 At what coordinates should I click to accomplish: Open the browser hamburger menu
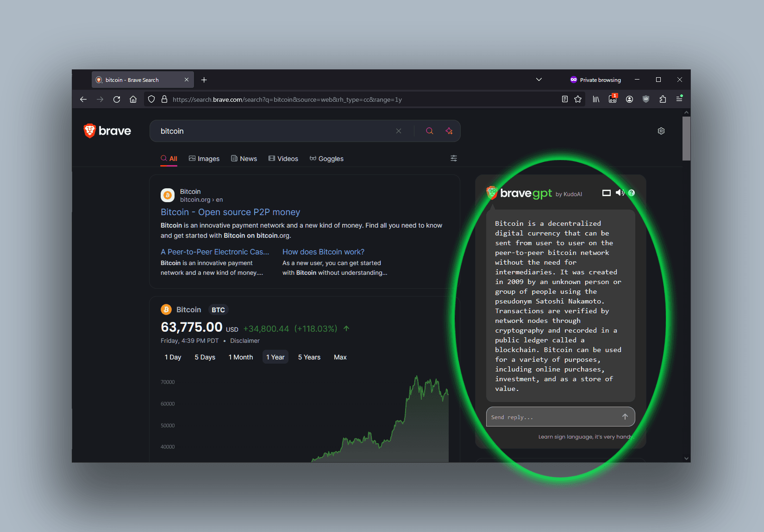tap(679, 99)
